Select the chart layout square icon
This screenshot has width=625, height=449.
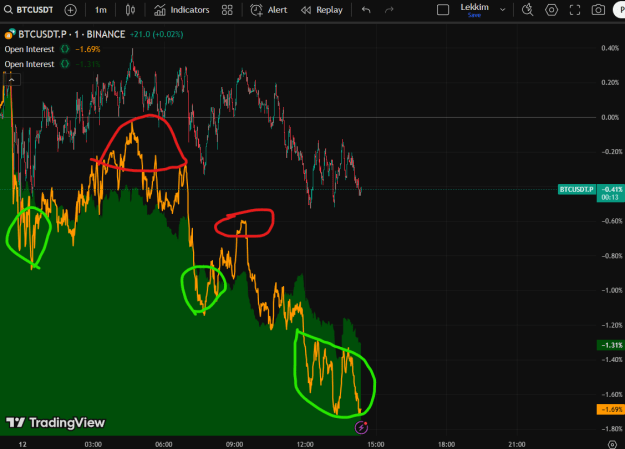click(443, 10)
